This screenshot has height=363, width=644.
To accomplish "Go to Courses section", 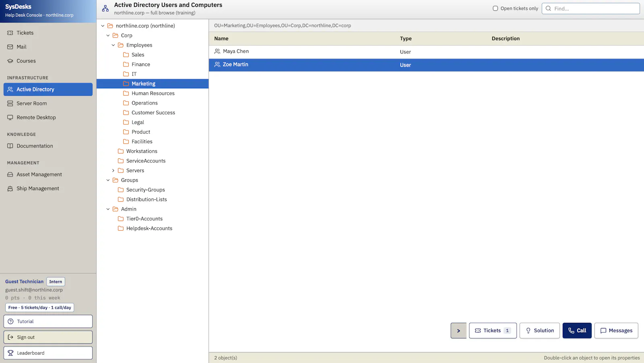I will [x=48, y=61].
